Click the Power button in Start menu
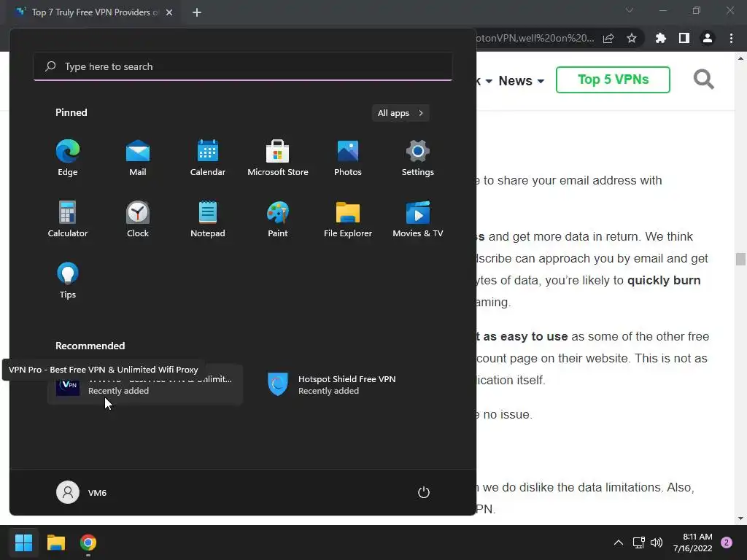This screenshot has width=747, height=560. coord(424,492)
